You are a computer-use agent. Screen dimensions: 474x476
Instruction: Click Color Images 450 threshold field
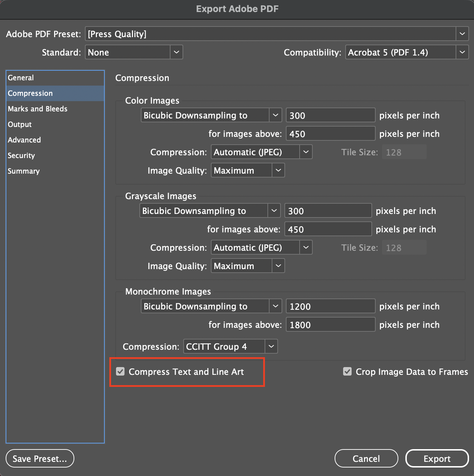click(x=331, y=134)
